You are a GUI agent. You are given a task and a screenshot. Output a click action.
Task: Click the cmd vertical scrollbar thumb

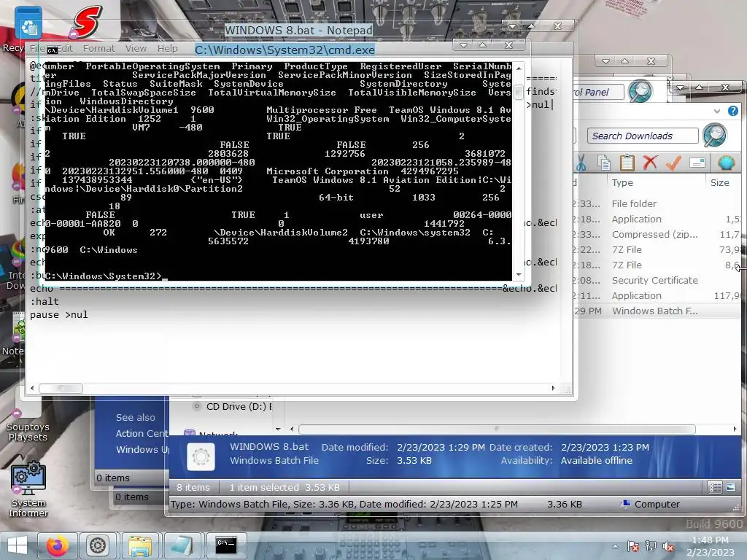click(519, 91)
